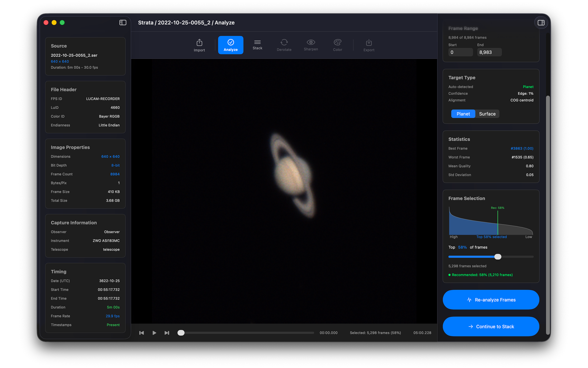Click the Top percent frames slider handle

coord(498,257)
